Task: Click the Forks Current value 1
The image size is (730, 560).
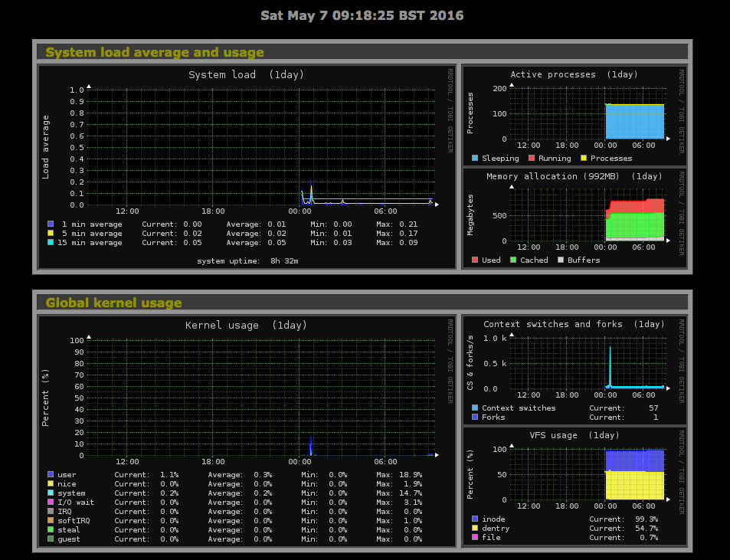Action: 656,417
